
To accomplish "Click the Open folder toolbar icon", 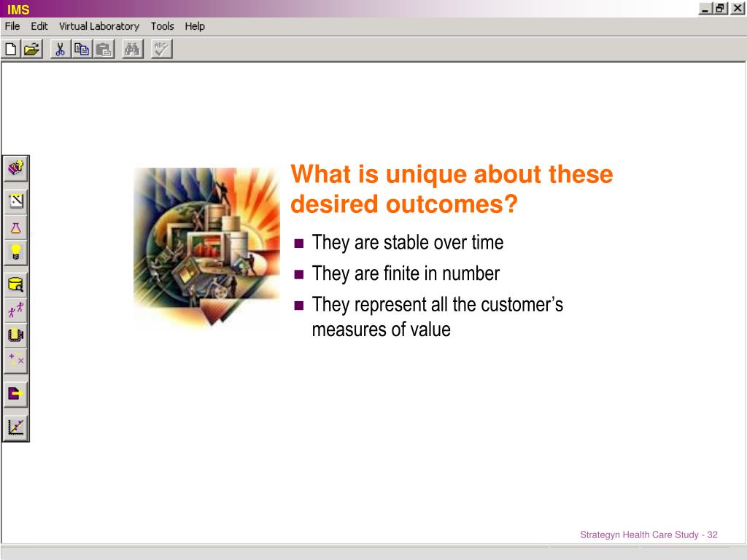I will pyautogui.click(x=32, y=49).
